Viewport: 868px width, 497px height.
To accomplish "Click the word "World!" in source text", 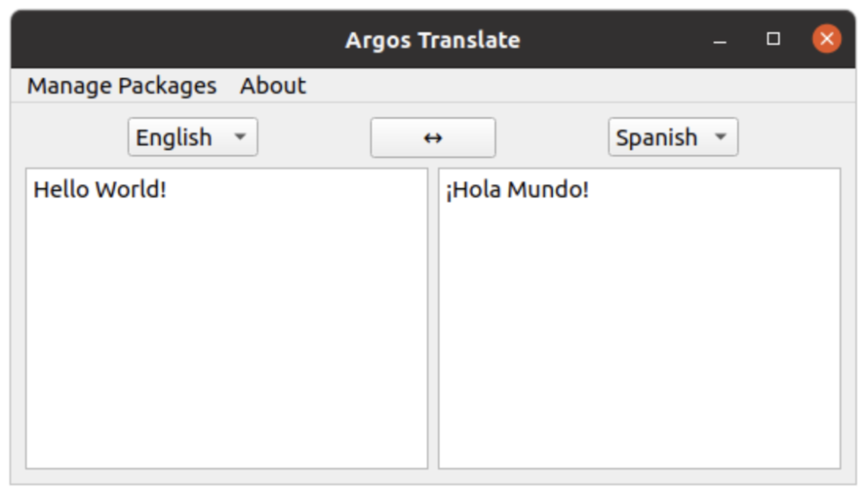I will point(130,190).
